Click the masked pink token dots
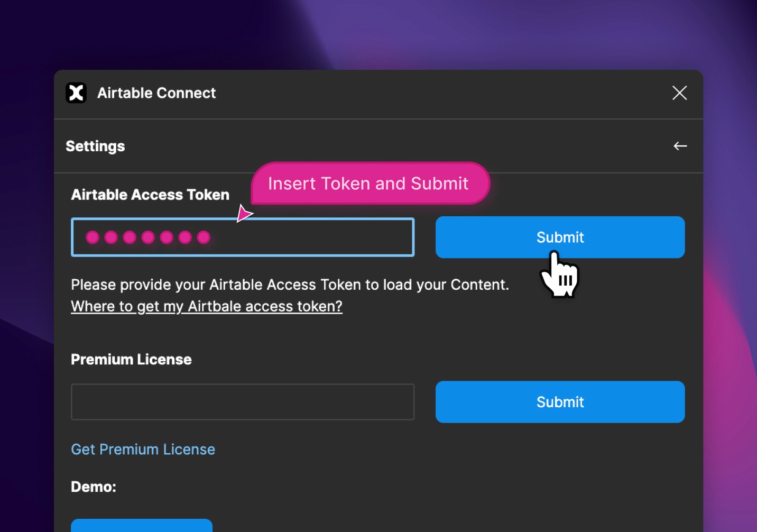Image resolution: width=757 pixels, height=532 pixels. click(x=148, y=237)
